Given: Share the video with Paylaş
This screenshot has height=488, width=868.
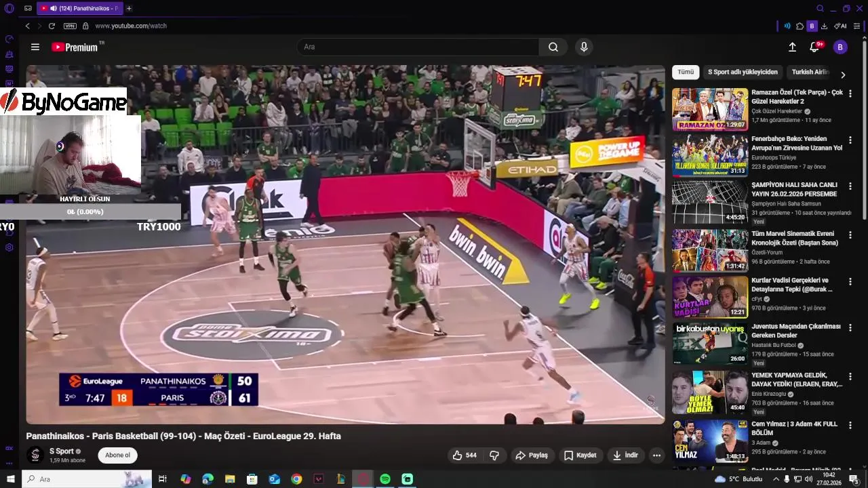Looking at the screenshot, I should click(x=532, y=455).
